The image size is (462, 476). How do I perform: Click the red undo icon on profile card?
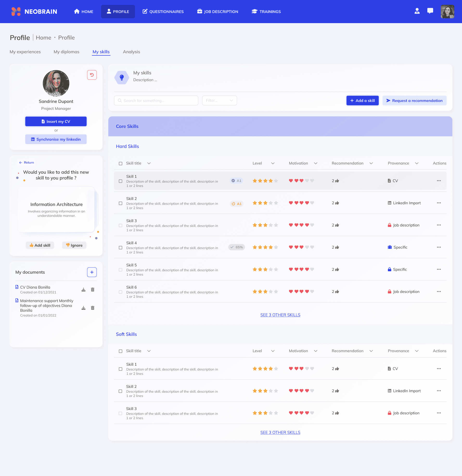click(92, 75)
